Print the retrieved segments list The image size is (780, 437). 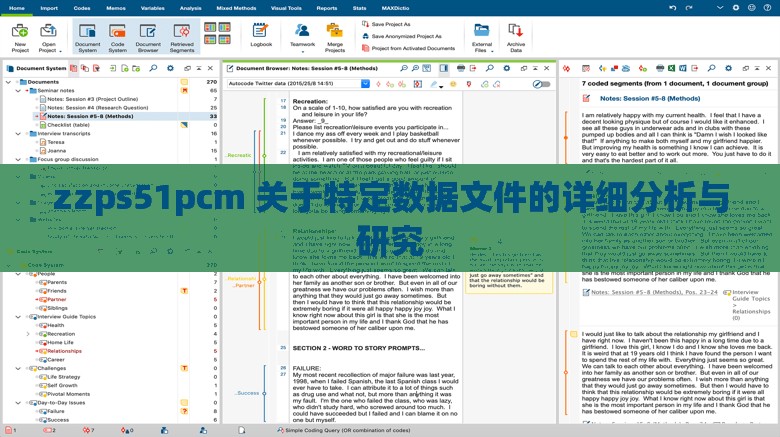point(660,68)
